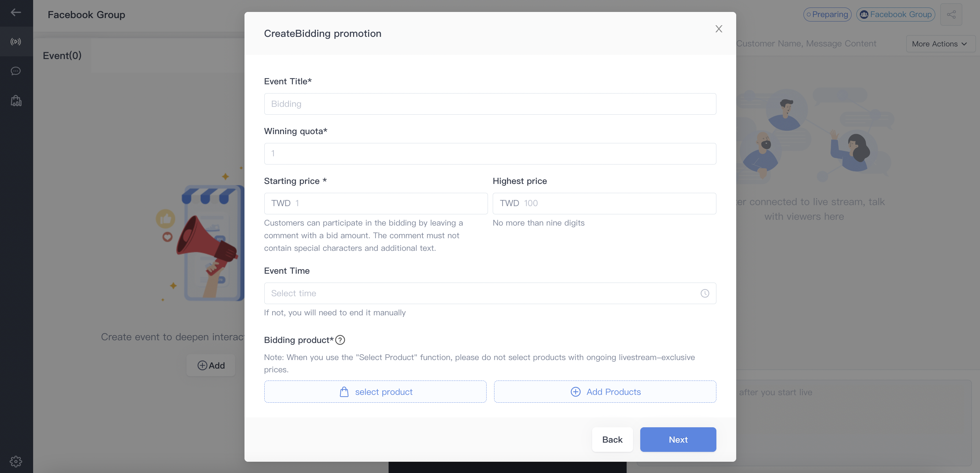
Task: Click the Next button
Action: (678, 440)
